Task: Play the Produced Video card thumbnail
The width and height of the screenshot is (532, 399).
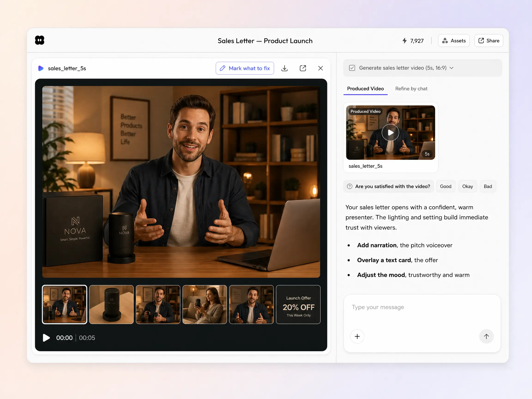Action: point(390,133)
